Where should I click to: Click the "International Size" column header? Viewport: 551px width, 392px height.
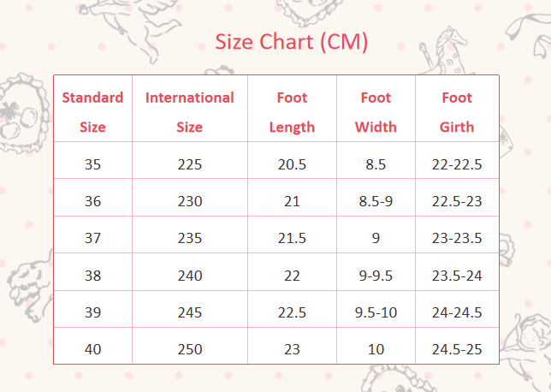point(190,112)
